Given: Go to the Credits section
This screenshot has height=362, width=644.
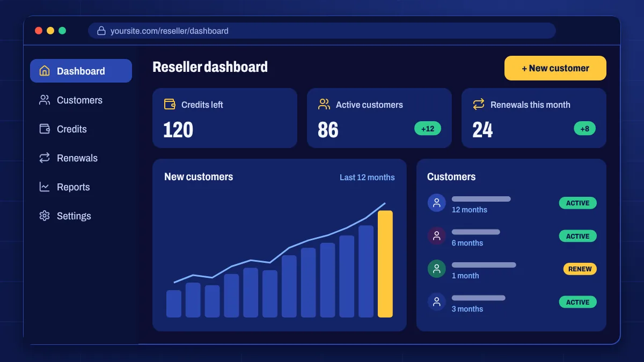Looking at the screenshot, I should 81,129.
